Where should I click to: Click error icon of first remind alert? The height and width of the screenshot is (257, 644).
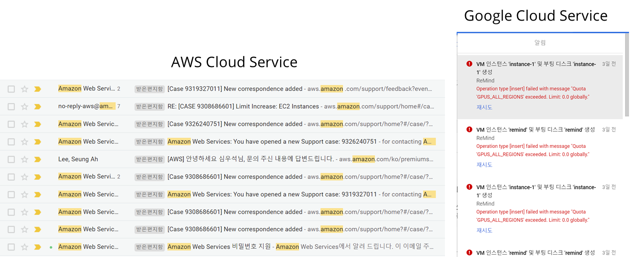coord(469,130)
